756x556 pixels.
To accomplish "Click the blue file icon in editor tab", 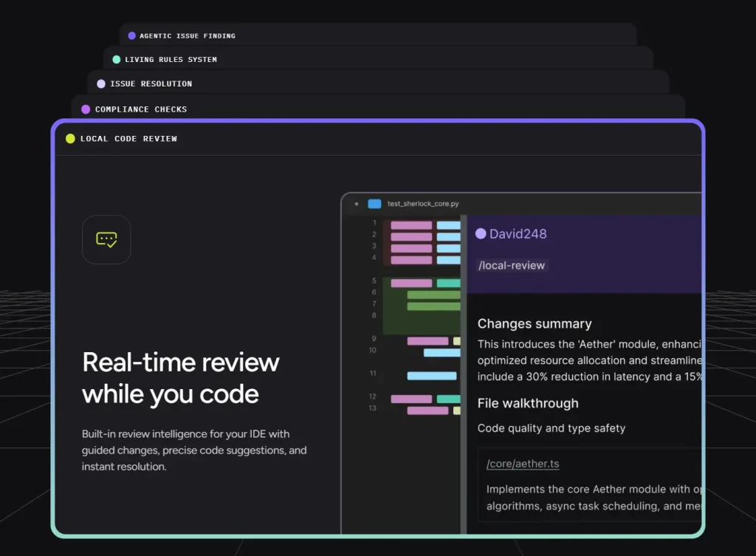I will click(374, 204).
